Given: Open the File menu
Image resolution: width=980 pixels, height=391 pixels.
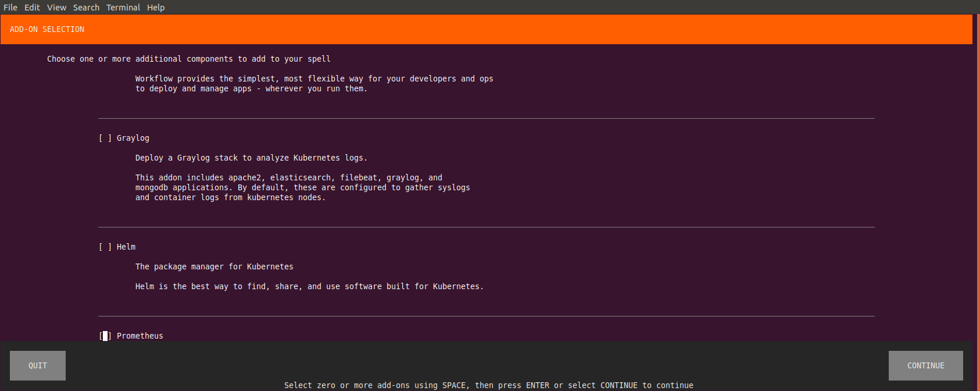Looking at the screenshot, I should (10, 8).
